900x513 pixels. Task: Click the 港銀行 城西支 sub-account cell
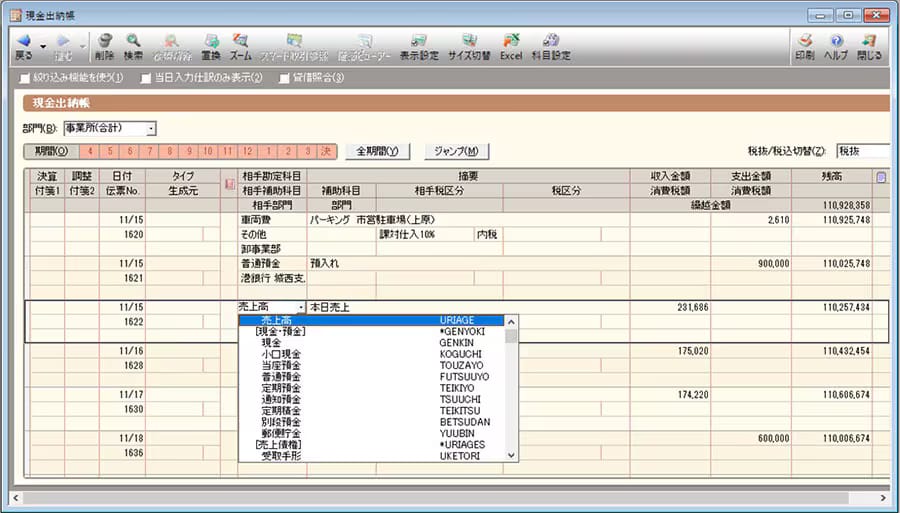point(272,278)
